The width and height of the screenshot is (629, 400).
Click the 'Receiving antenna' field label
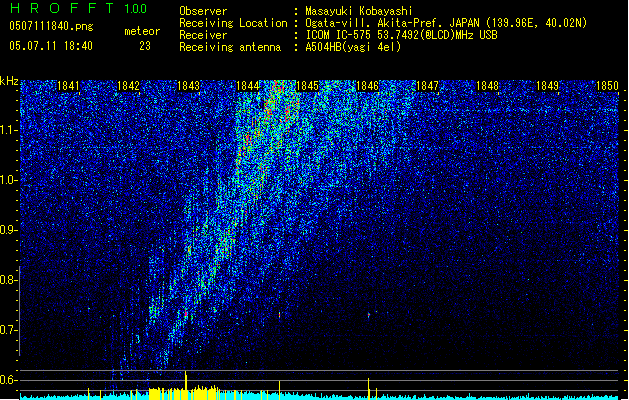click(x=230, y=47)
